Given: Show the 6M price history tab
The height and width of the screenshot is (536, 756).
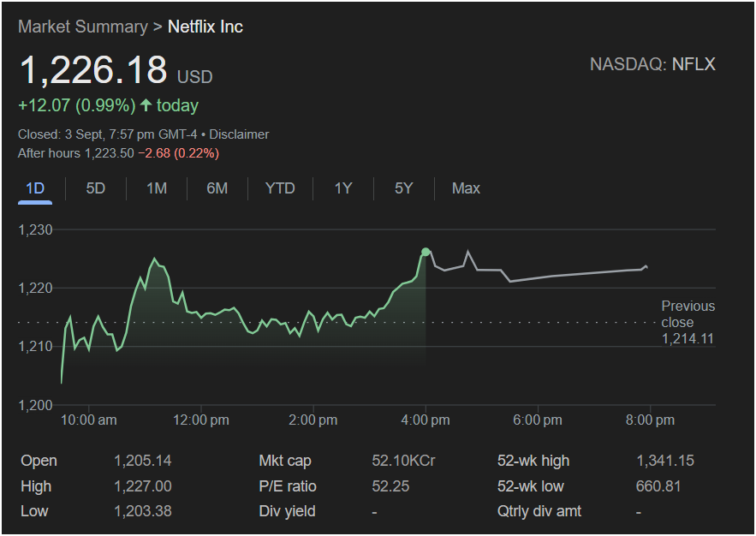Looking at the screenshot, I should point(217,188).
